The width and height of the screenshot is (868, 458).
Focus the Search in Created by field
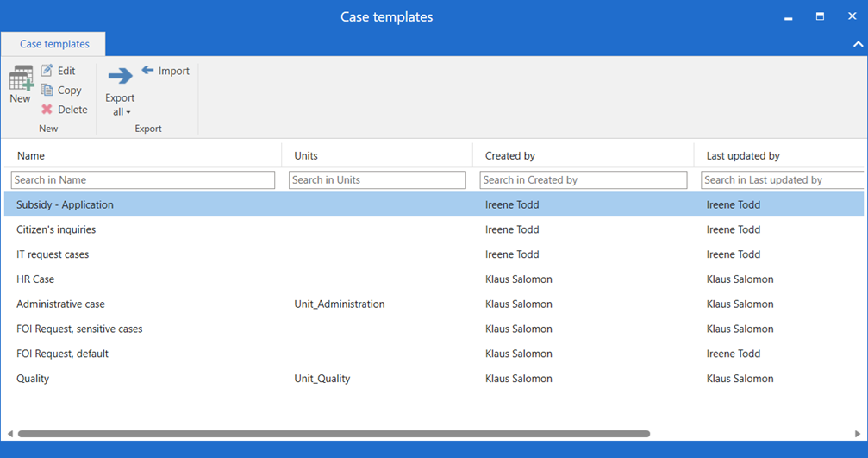[x=584, y=180]
